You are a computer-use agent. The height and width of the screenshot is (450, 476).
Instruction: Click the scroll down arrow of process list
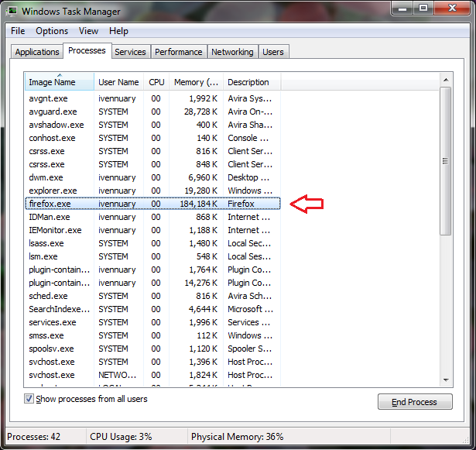[446, 380]
